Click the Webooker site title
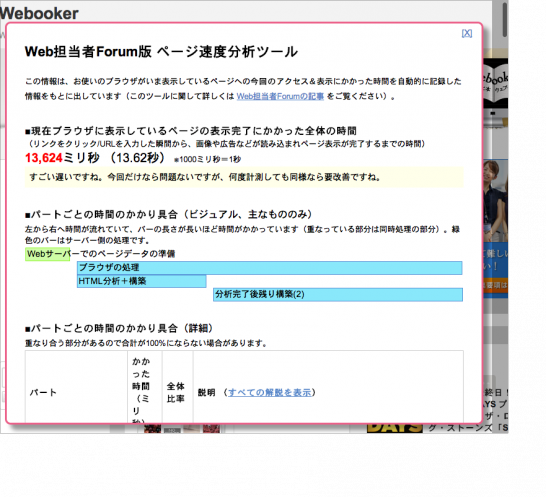Viewport: 546px width, 497px height. point(39,14)
